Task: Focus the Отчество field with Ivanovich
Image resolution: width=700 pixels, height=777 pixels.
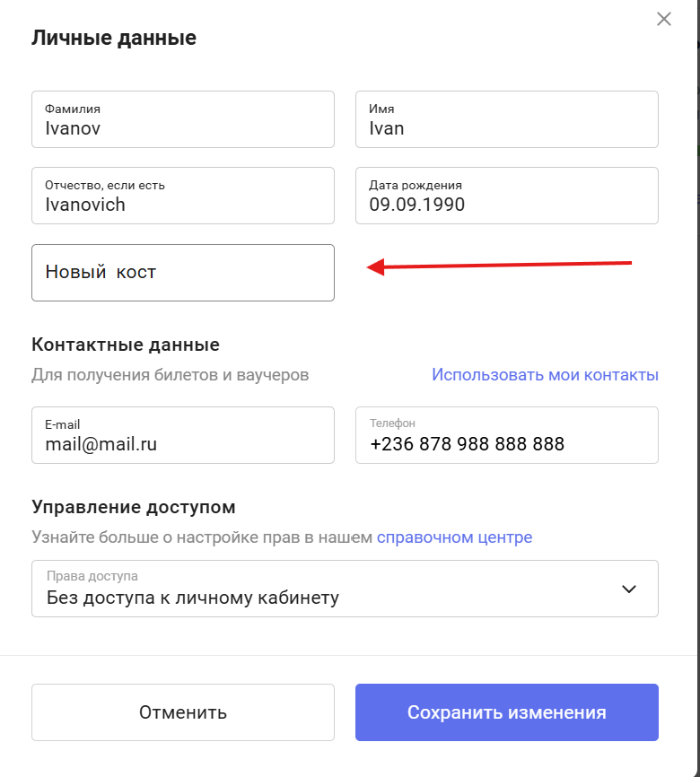Action: pyautogui.click(x=183, y=196)
